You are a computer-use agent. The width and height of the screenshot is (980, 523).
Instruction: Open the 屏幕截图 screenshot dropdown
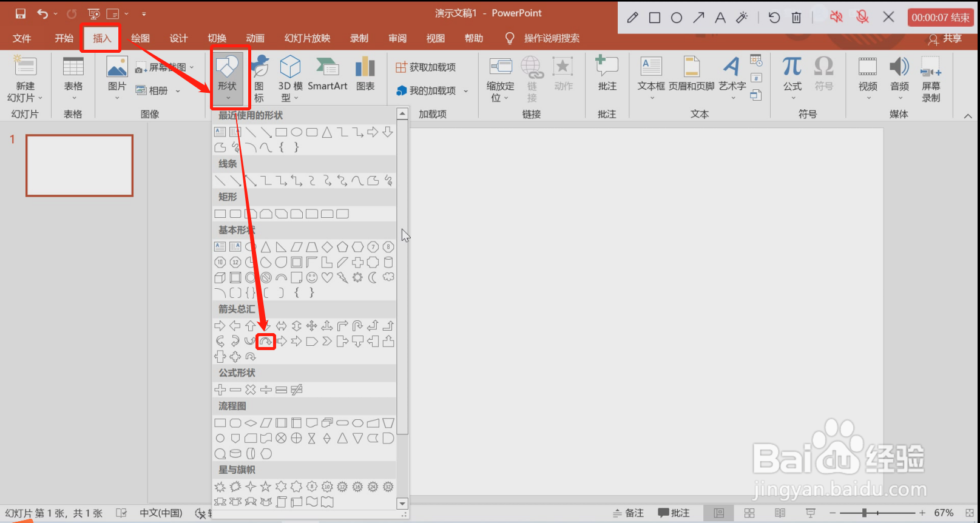[x=192, y=67]
